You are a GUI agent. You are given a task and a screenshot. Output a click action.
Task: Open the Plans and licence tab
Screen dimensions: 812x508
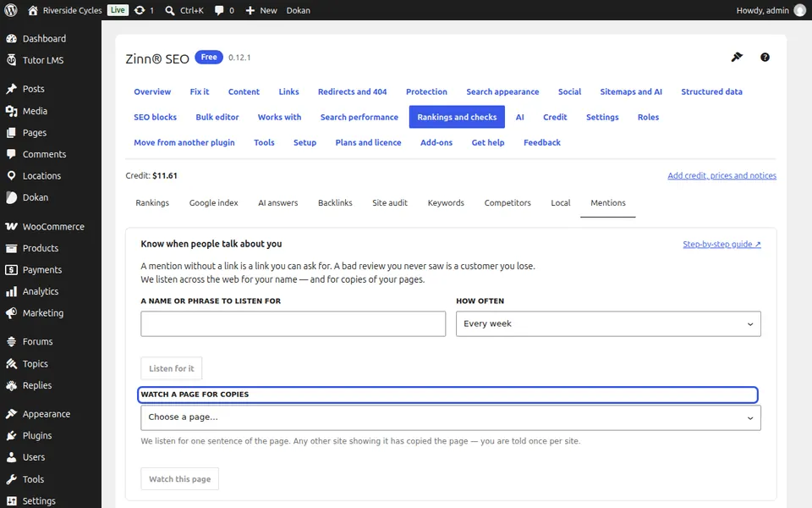point(368,142)
